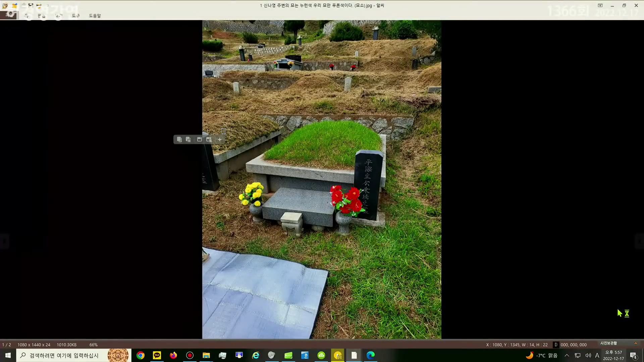Click the AlSee app logo icon
This screenshot has height=362, width=644.
(5, 5)
